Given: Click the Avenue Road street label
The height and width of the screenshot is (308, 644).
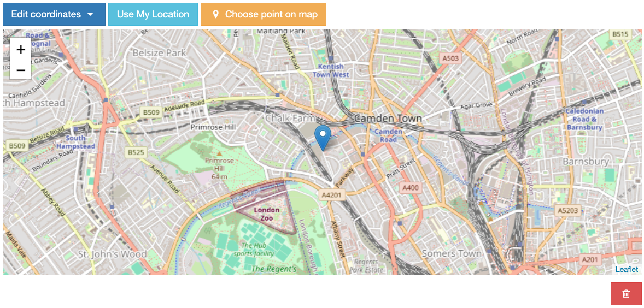Looking at the screenshot, I should [165, 179].
